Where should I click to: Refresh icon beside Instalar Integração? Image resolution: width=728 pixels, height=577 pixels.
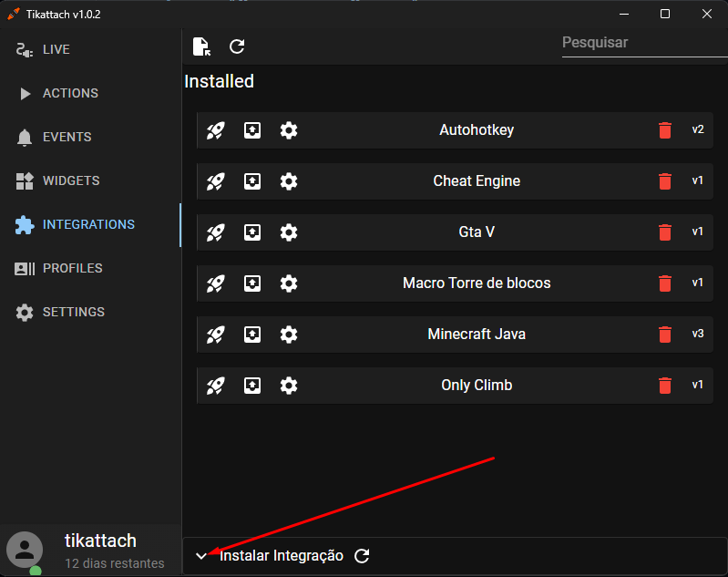coord(362,556)
